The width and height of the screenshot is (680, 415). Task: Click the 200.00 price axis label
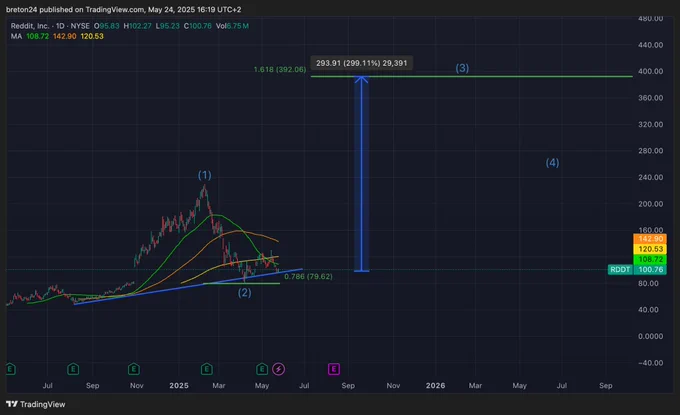[651, 204]
